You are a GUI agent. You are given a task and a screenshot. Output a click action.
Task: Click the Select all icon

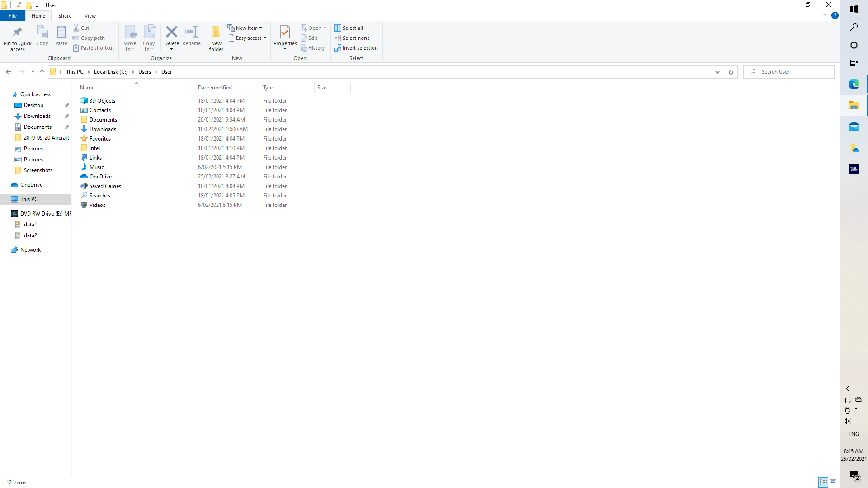[338, 28]
